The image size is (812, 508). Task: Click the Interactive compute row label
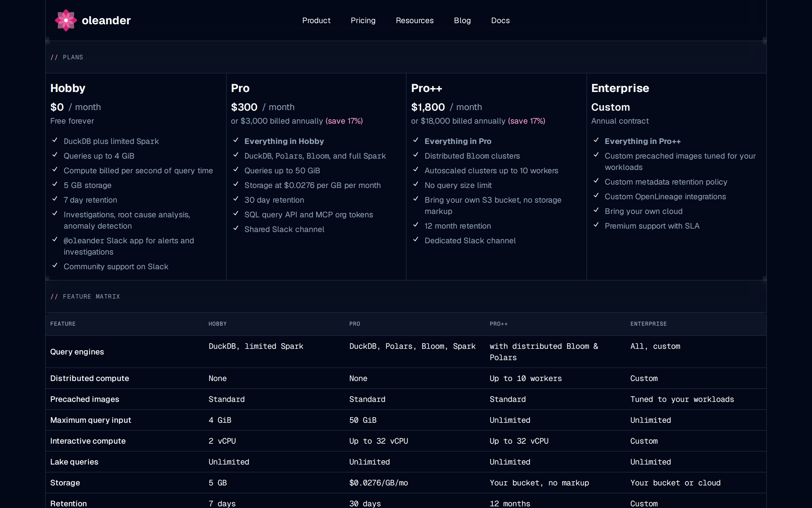88,441
